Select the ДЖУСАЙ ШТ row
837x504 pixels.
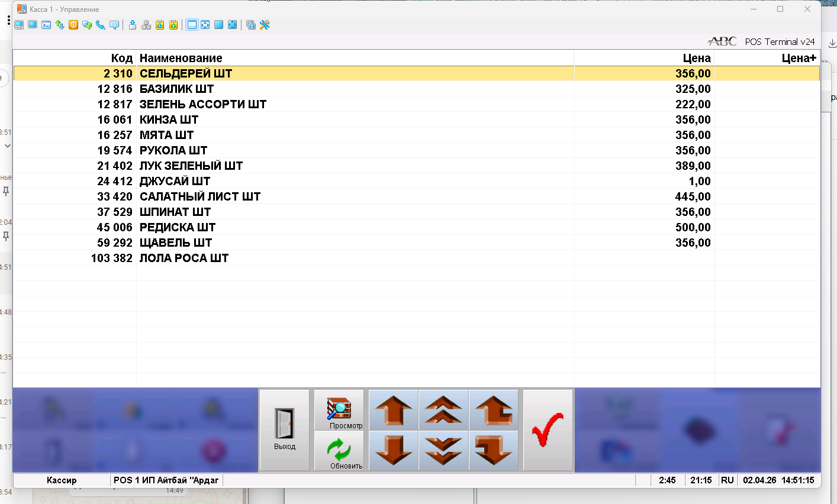tap(417, 181)
